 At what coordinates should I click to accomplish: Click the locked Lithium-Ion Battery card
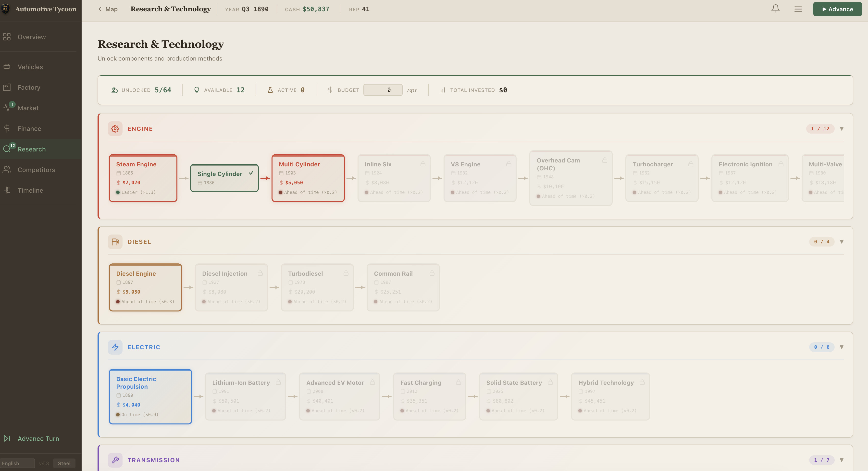(x=245, y=397)
